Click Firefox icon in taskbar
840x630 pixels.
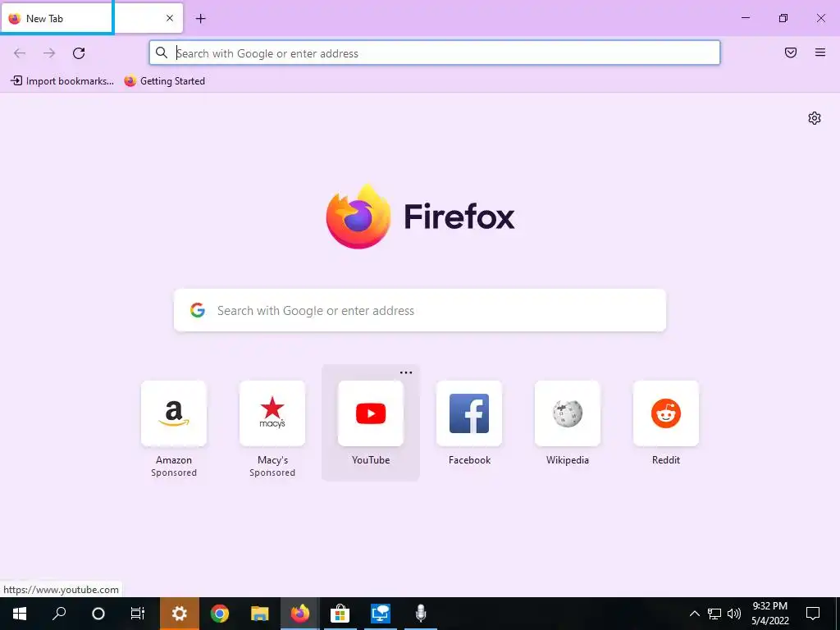(300, 614)
